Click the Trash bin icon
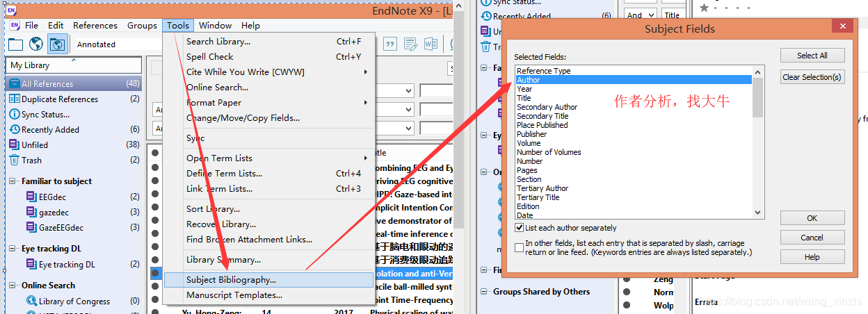The height and width of the screenshot is (314, 868). [x=14, y=160]
